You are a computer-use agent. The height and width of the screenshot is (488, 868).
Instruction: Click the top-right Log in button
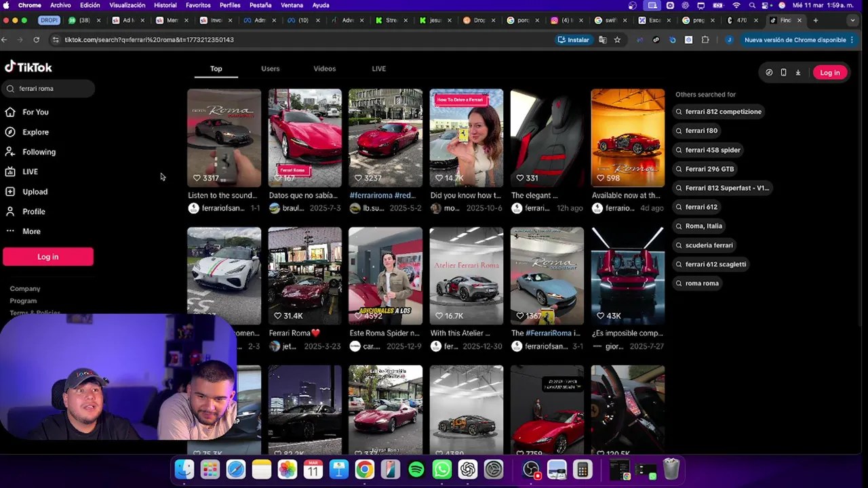[830, 73]
